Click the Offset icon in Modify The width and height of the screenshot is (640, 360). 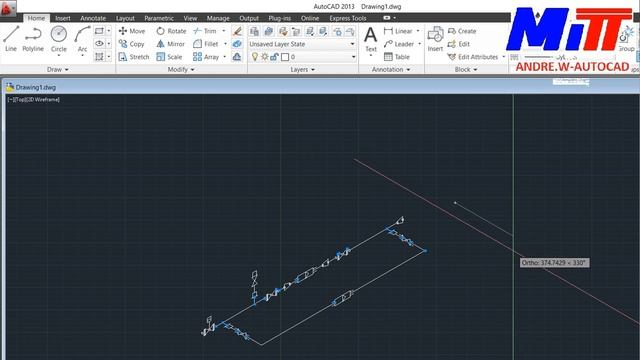click(237, 57)
